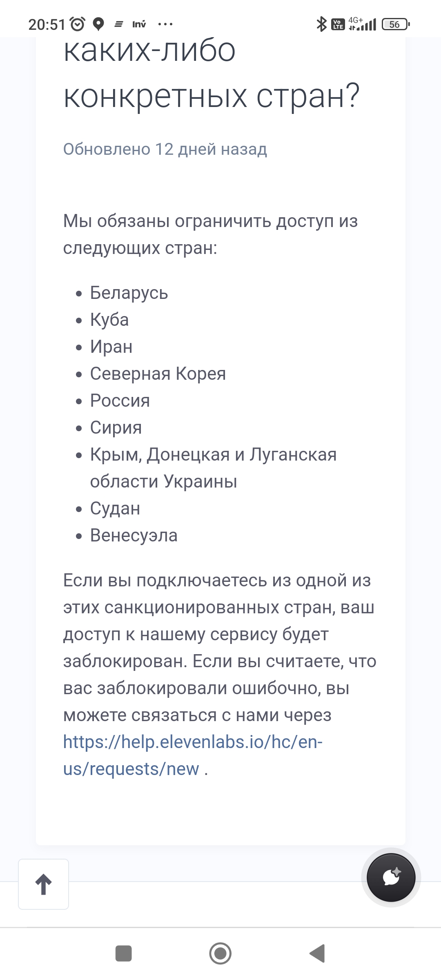Tap the 'конкретных стран?' heading
441x980 pixels.
tap(212, 96)
